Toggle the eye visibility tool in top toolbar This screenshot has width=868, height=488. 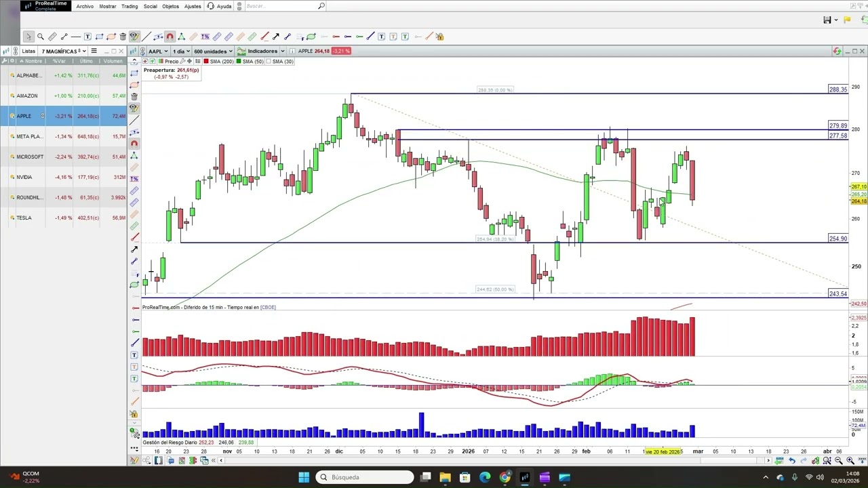(134, 37)
